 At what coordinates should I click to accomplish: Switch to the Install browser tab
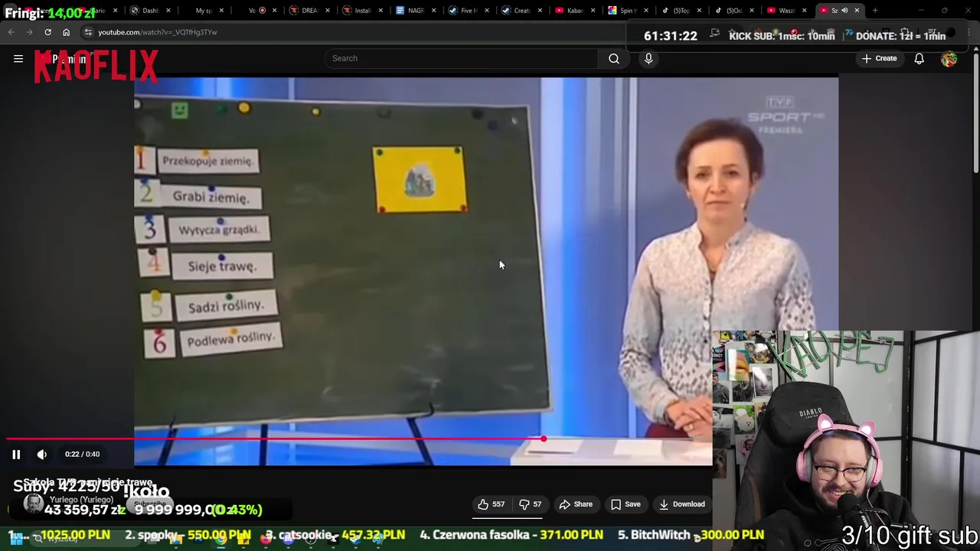pos(361,11)
